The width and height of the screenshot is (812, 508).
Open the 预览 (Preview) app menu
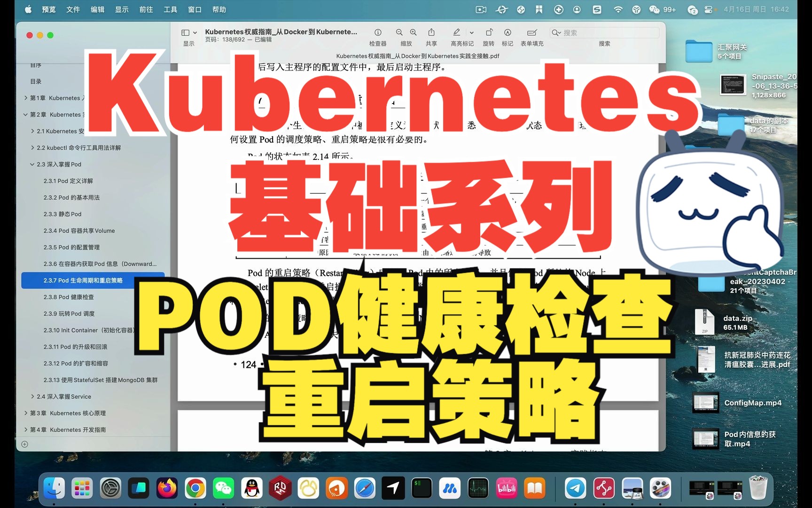pos(49,9)
